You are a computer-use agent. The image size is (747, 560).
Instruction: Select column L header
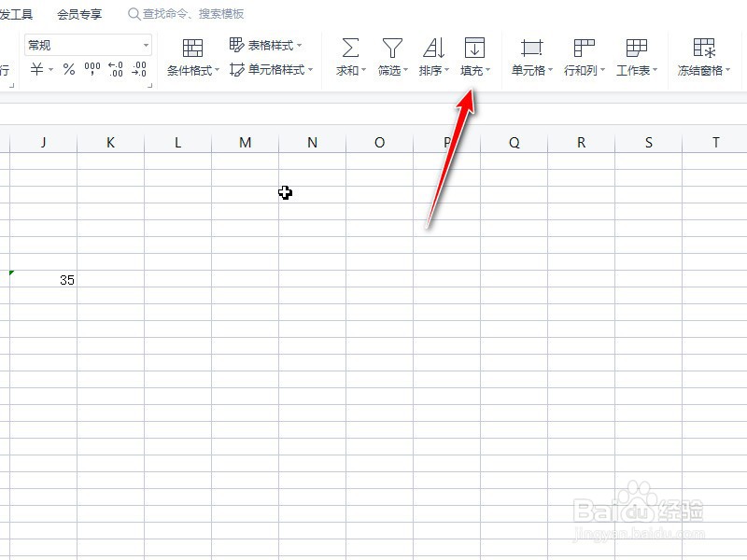pyautogui.click(x=177, y=143)
